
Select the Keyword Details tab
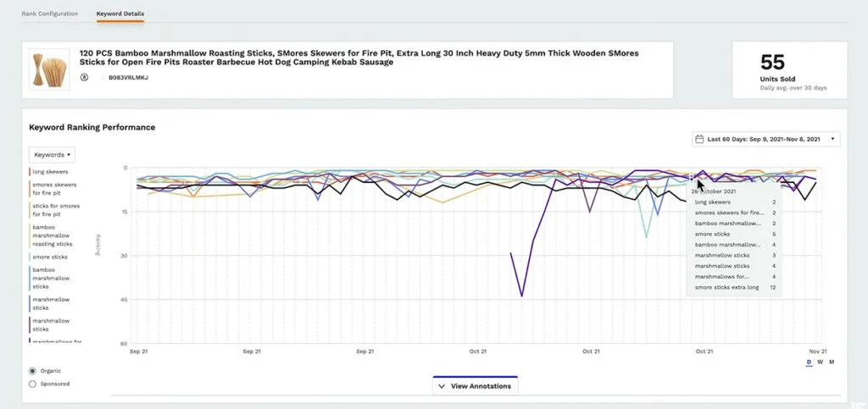[120, 14]
